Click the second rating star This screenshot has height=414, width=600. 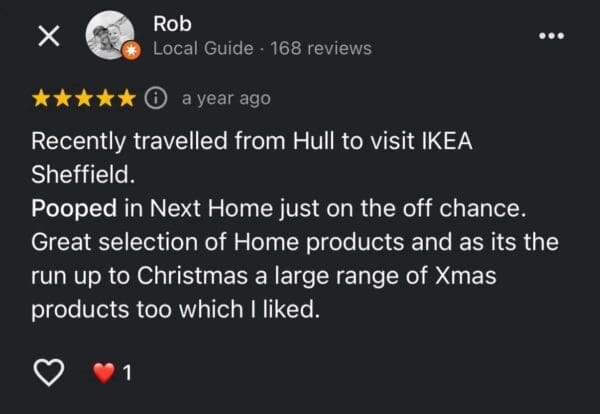click(x=64, y=99)
